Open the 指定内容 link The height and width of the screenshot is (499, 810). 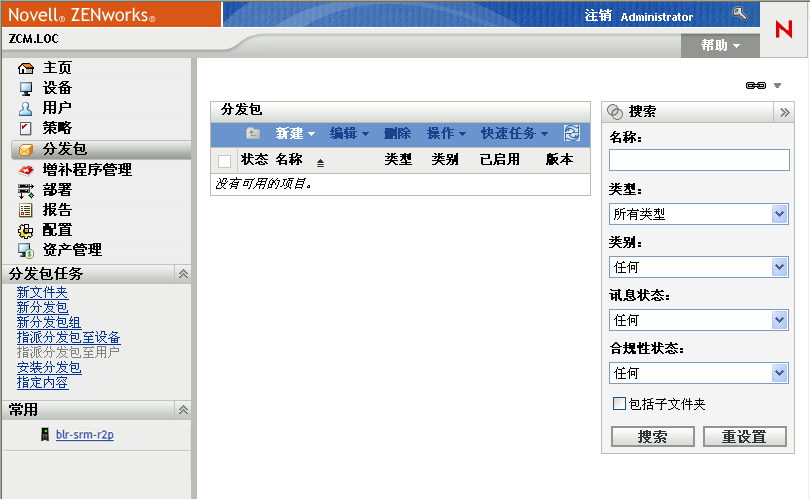[x=42, y=382]
